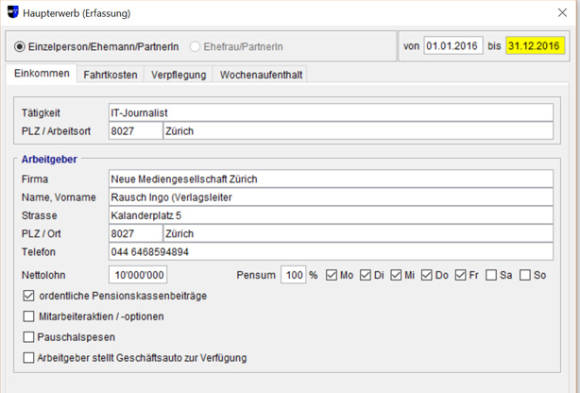Toggle ordentliche Pensionskassenbeiträge checkbox
The image size is (580, 393).
pyautogui.click(x=28, y=296)
